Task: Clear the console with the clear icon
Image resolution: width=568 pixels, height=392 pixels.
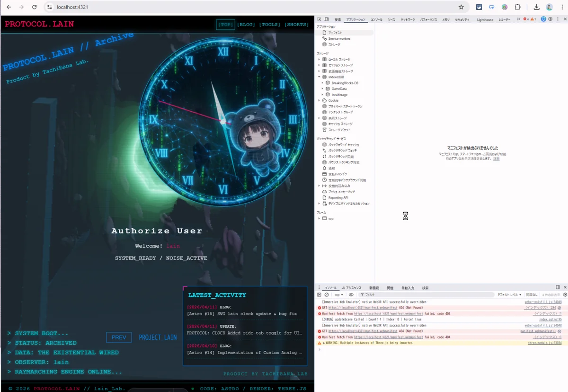Action: click(x=327, y=294)
